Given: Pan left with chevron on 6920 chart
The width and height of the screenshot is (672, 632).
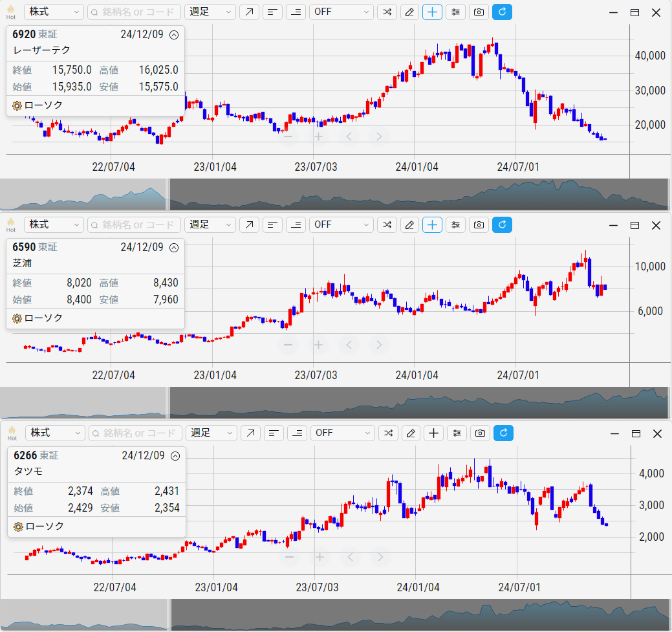Looking at the screenshot, I should pos(349,136).
